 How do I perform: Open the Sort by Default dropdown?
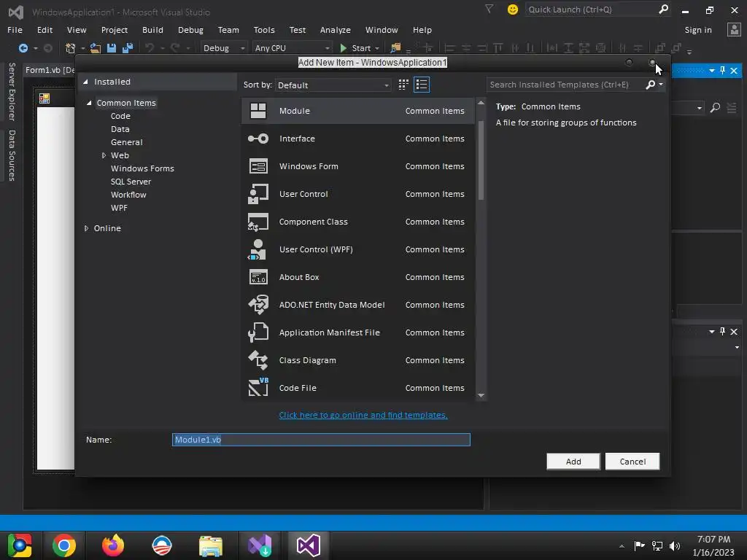tap(333, 85)
